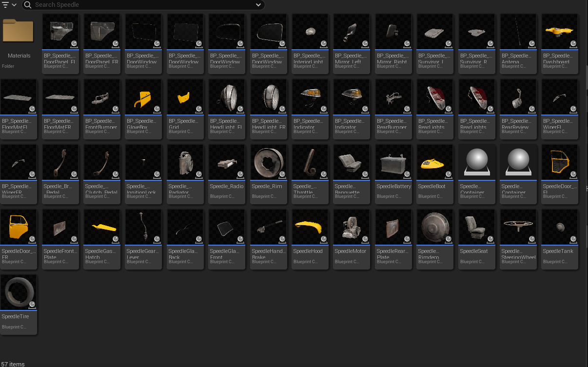Screen dimensions: 588x367
Task: Select the SpeedleTire blueprint asset
Action: coord(19,304)
